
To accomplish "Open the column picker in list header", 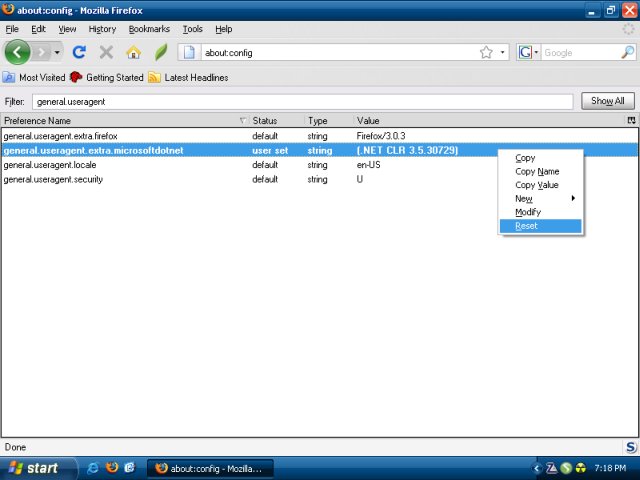I will [x=631, y=120].
